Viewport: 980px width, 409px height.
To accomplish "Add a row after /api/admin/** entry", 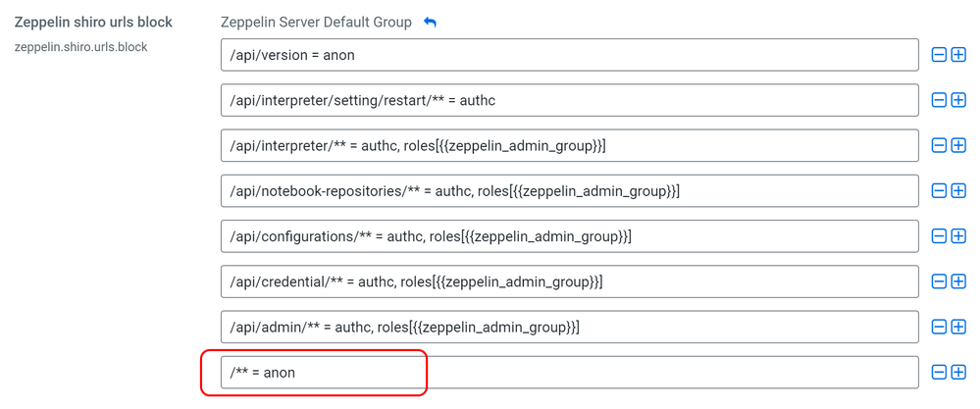I will coord(958,327).
